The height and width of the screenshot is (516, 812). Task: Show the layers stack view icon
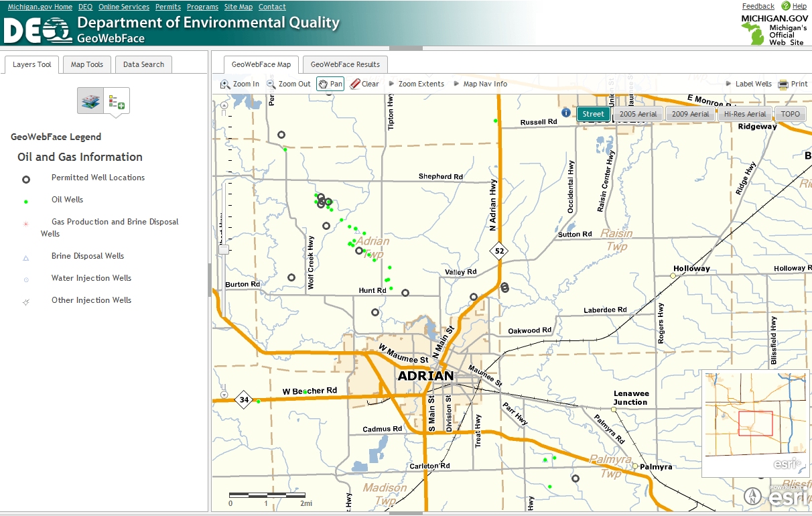(90, 101)
